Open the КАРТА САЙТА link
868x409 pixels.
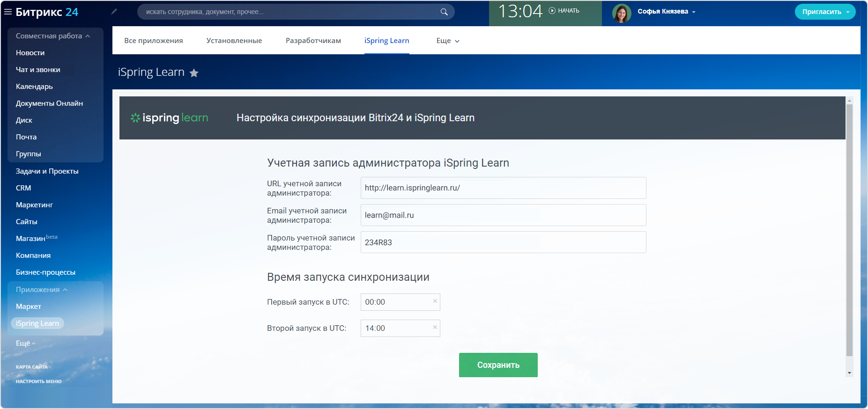(x=32, y=367)
